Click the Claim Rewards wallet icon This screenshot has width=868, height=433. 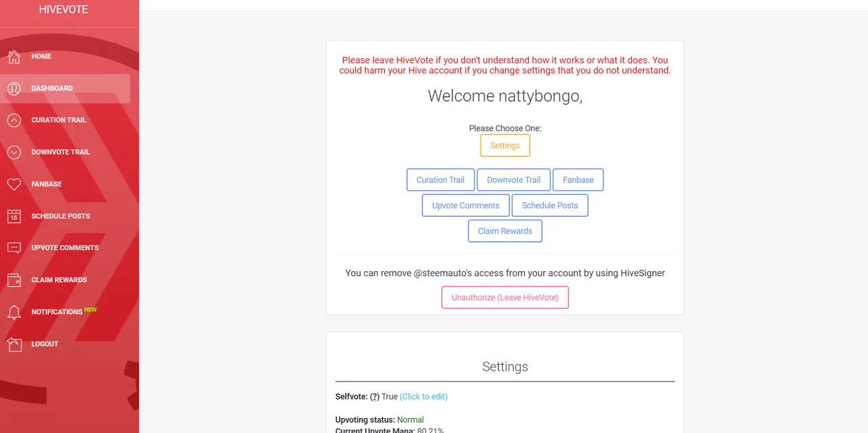pyautogui.click(x=14, y=280)
